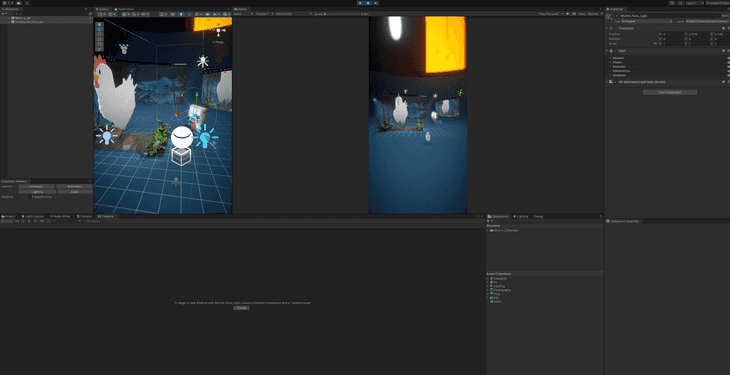This screenshot has width=730, height=375.
Task: Click the Pause button in top toolbar
Action: 368,3
